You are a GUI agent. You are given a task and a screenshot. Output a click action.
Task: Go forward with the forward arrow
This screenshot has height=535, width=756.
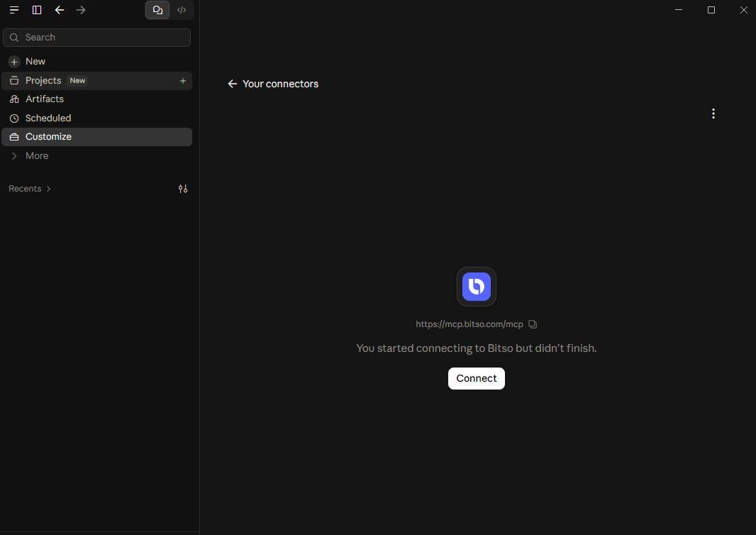(81, 10)
